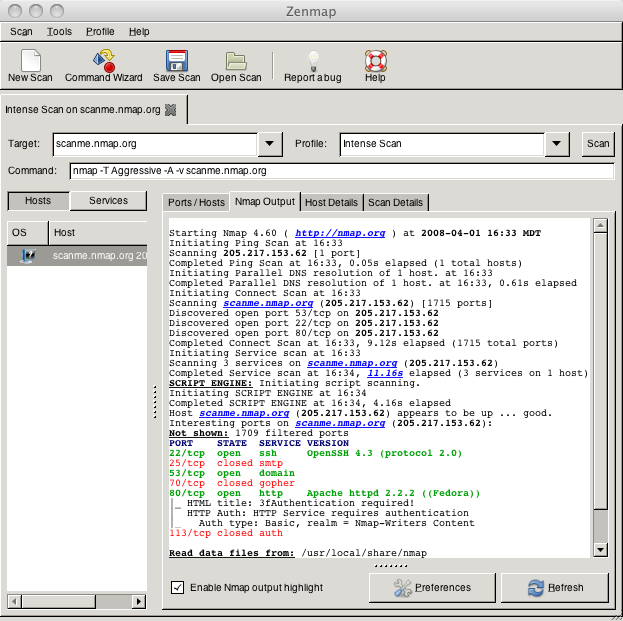Refresh the Nmap output
The image size is (623, 621).
[x=555, y=588]
